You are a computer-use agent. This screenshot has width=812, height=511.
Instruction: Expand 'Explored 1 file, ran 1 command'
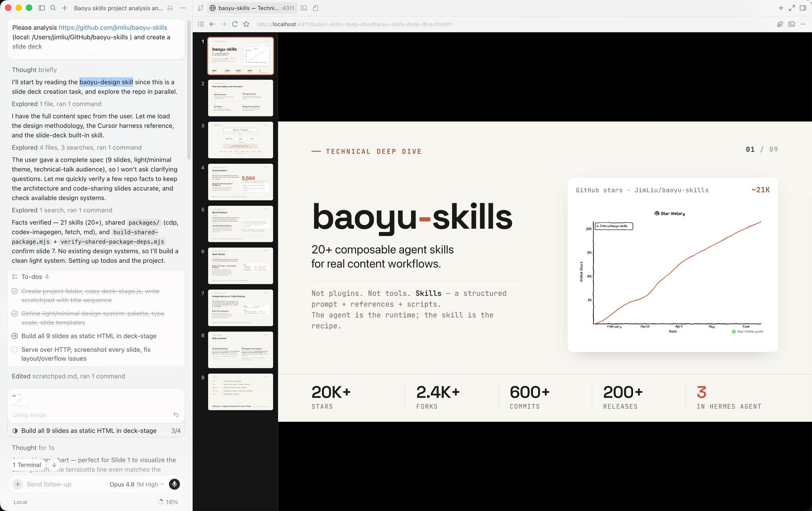click(x=57, y=104)
